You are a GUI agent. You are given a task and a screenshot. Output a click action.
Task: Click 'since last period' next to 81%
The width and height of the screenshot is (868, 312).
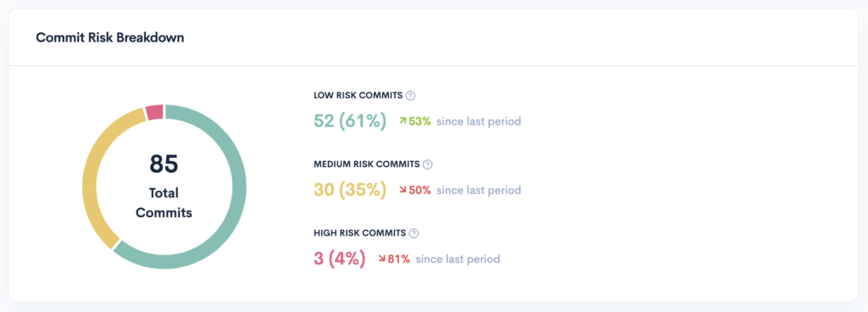pos(458,259)
